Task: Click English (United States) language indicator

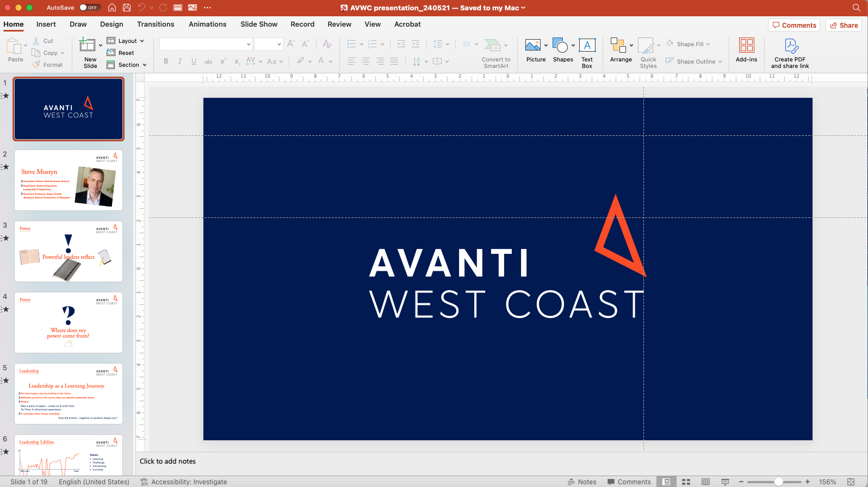Action: (94, 482)
